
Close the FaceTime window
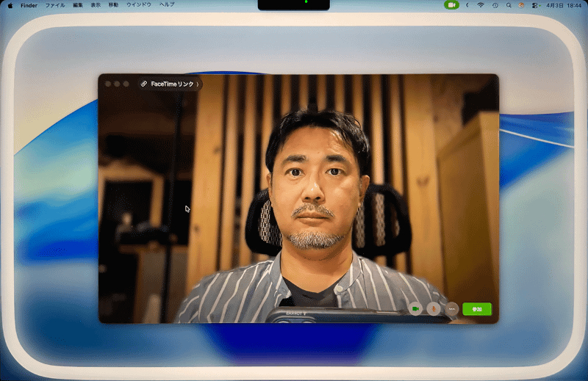(108, 84)
